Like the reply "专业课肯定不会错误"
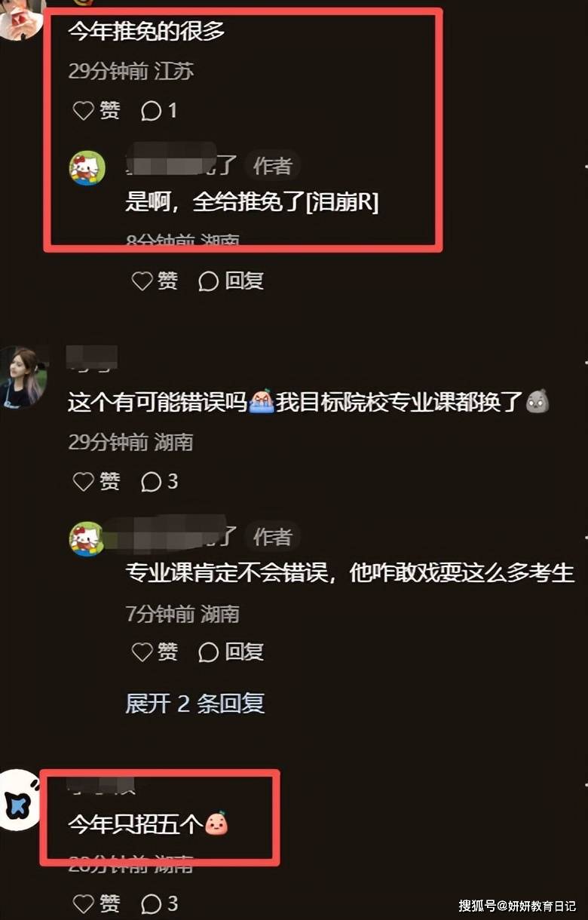The height and width of the screenshot is (920, 588). (155, 652)
